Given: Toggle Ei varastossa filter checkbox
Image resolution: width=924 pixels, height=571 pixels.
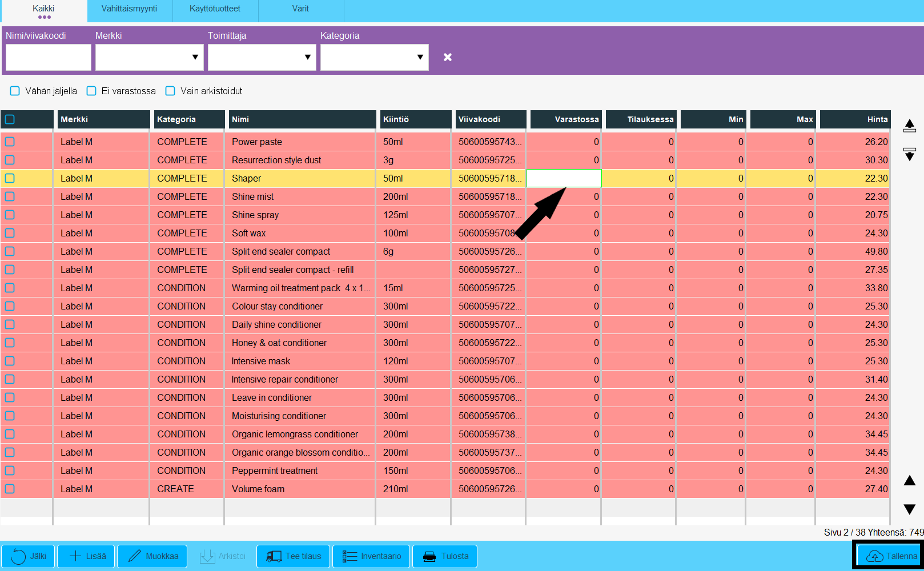Looking at the screenshot, I should [91, 91].
